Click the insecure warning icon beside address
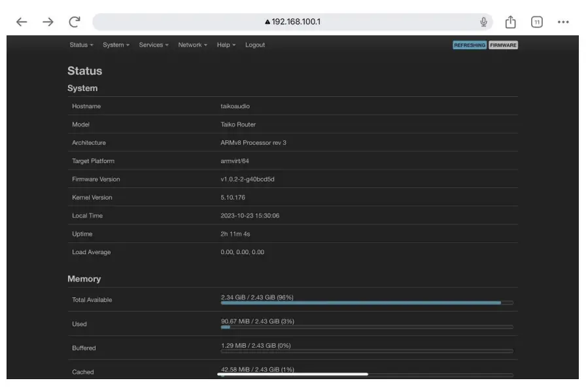The height and width of the screenshot is (387, 588). tap(268, 22)
